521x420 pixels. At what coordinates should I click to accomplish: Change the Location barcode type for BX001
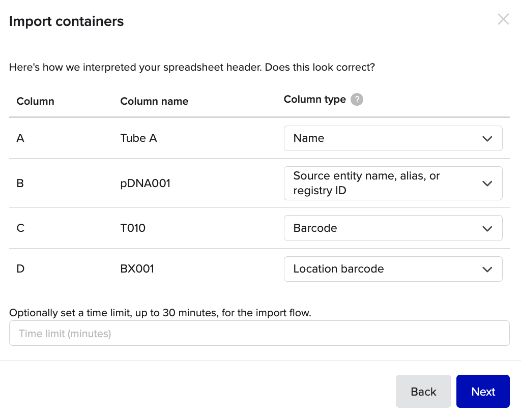coord(393,268)
